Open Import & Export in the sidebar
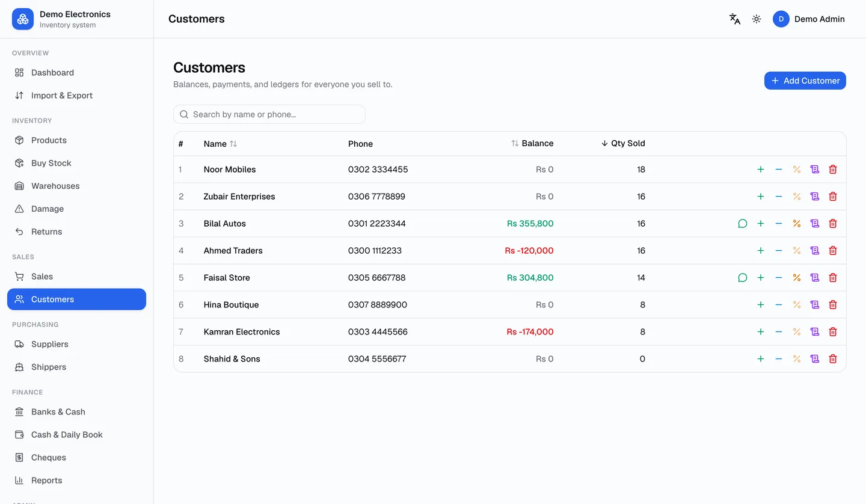 click(76, 96)
